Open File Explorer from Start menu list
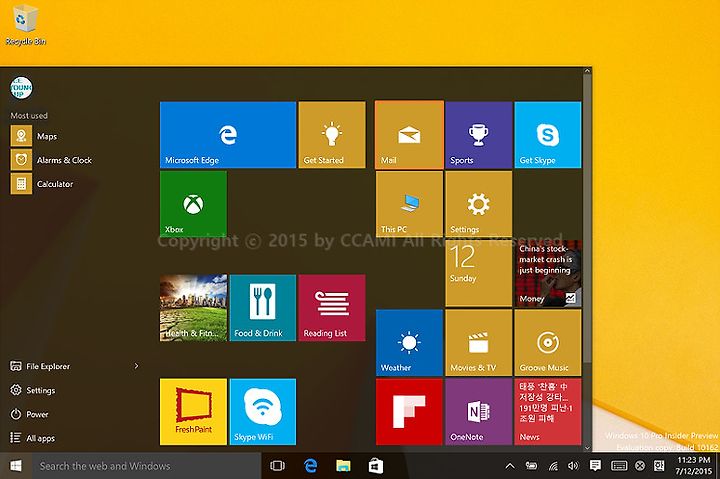Screen dimensions: 720x479 click(40, 366)
